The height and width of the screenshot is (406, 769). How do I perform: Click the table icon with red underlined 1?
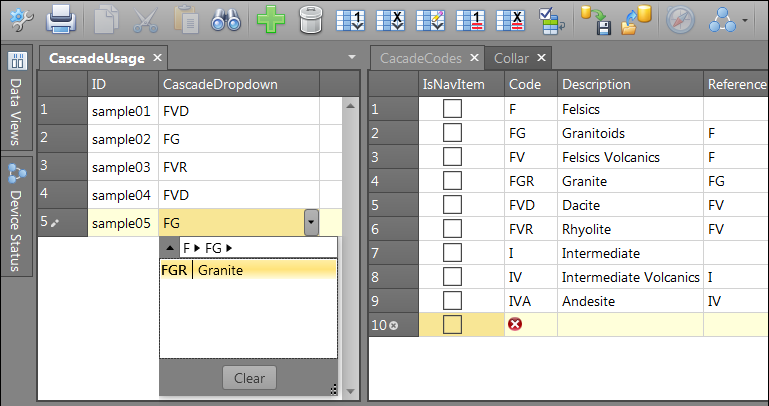coord(471,21)
